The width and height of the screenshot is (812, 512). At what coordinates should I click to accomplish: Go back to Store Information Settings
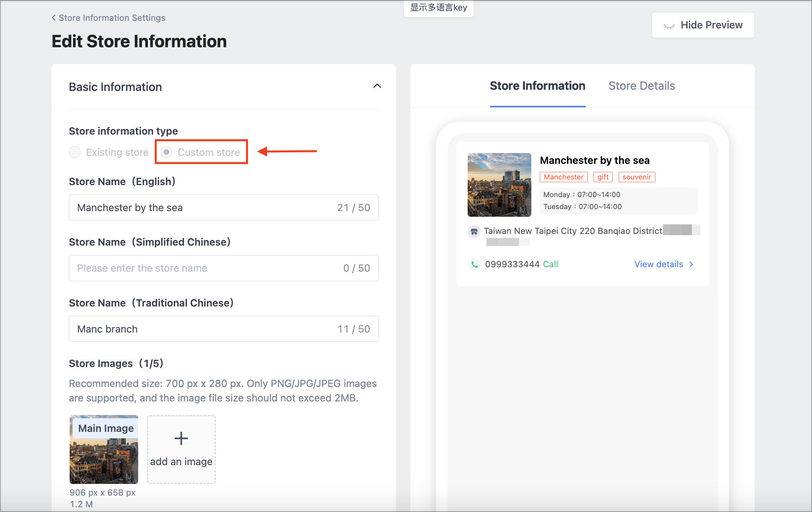point(108,18)
